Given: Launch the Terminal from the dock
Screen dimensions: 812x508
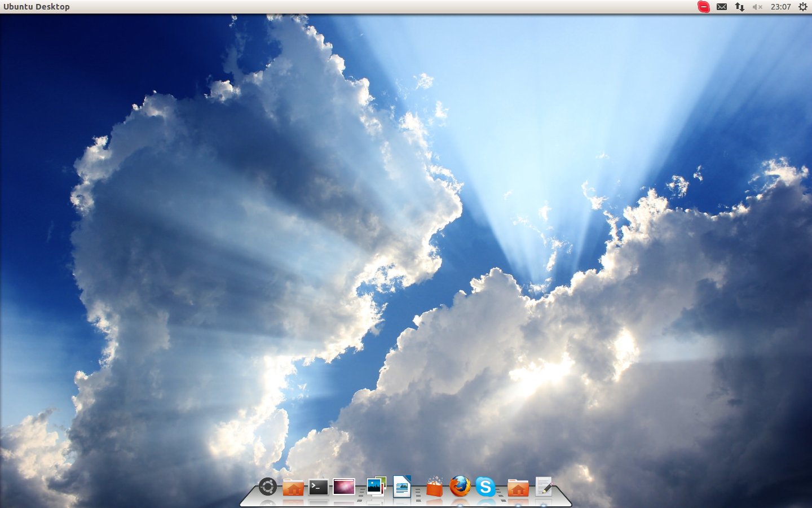Looking at the screenshot, I should pyautogui.click(x=319, y=487).
